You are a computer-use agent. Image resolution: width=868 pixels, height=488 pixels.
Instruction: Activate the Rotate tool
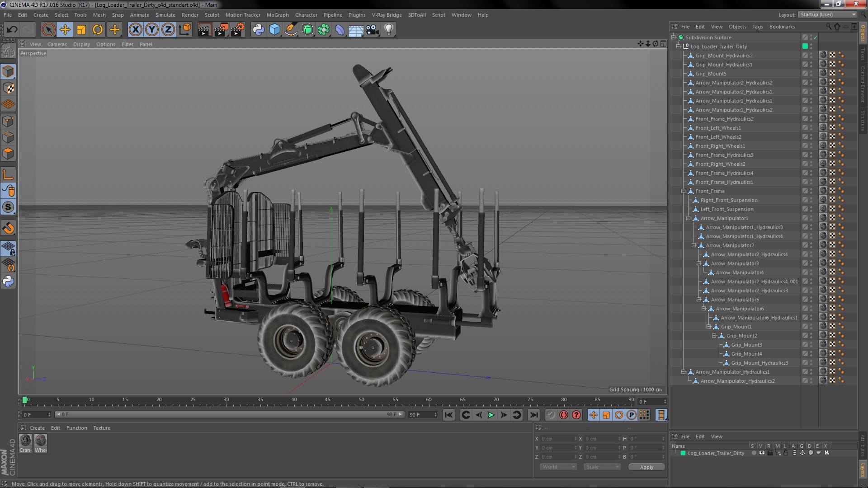click(x=98, y=30)
